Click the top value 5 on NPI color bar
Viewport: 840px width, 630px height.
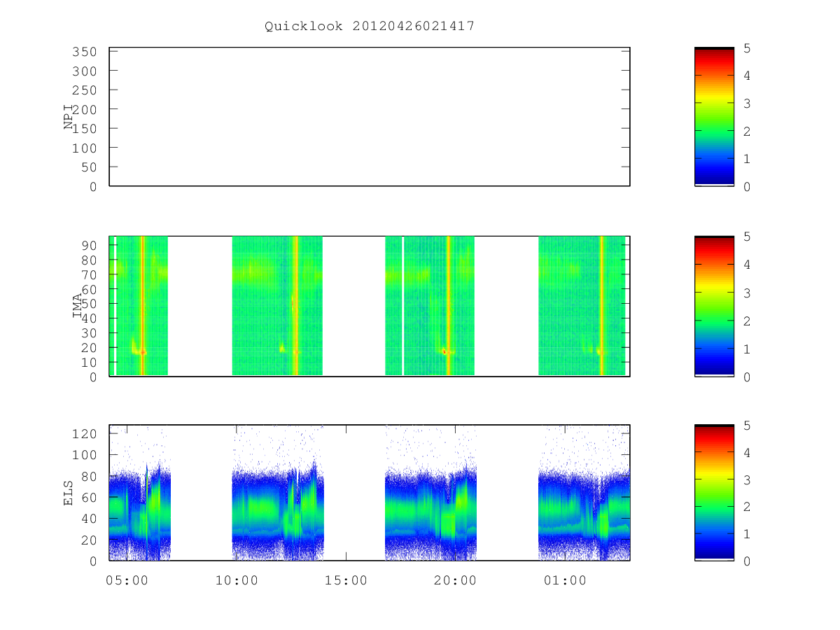[x=746, y=48]
